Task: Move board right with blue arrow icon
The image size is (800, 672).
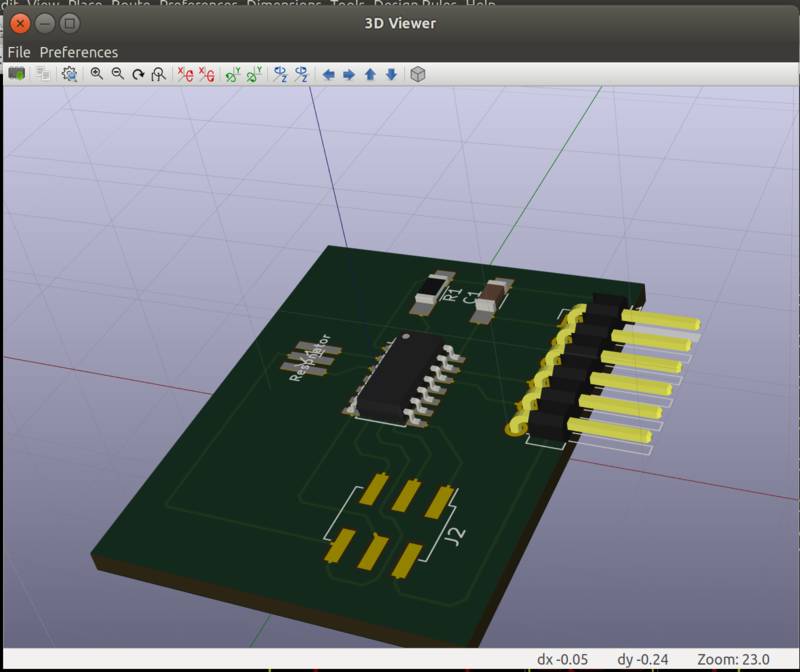Action: click(349, 74)
